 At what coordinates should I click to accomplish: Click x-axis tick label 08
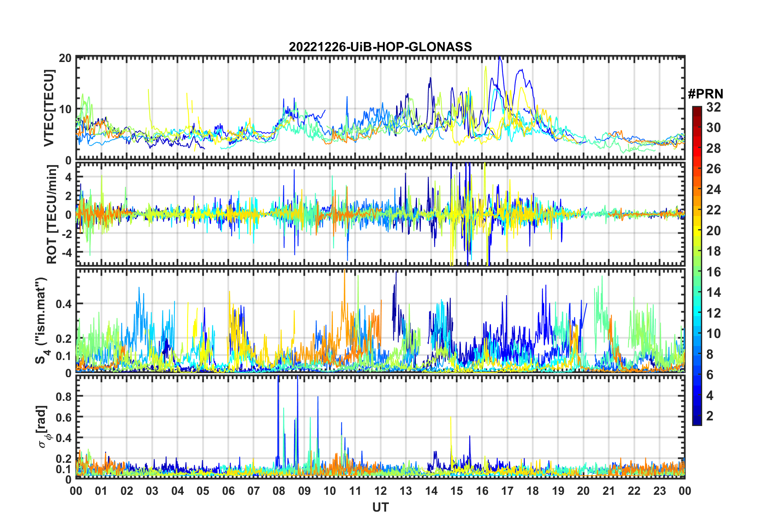279,491
